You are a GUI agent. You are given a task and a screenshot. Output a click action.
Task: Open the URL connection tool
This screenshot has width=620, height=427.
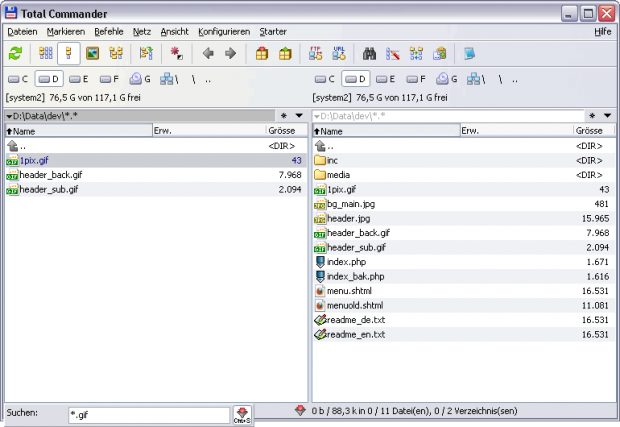pos(339,53)
